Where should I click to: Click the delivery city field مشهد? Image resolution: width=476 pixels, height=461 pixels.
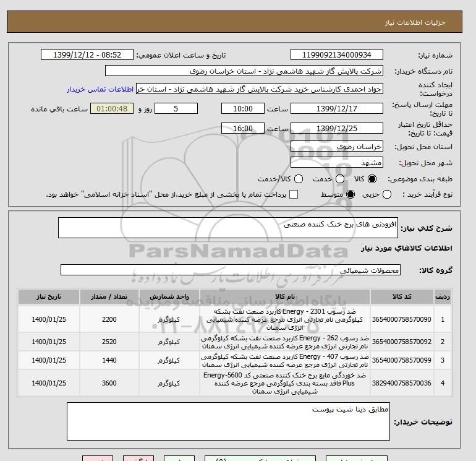(x=337, y=163)
